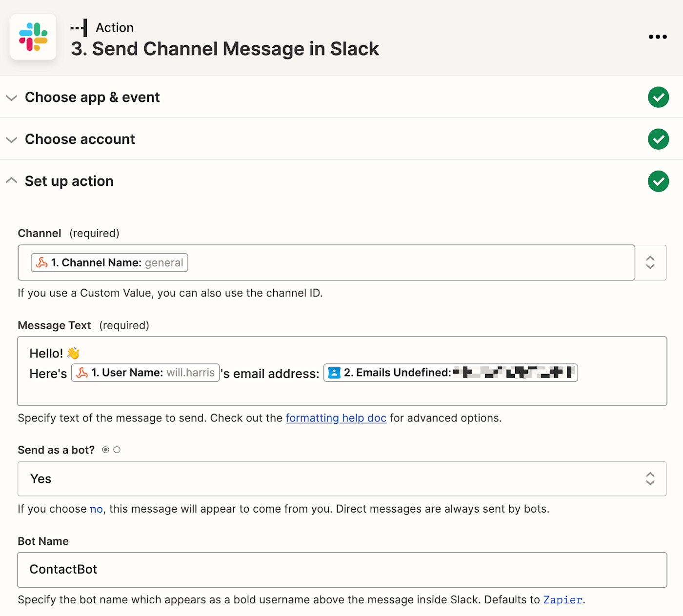The width and height of the screenshot is (683, 616).
Task: Click the Bot Name field containing ContactBot
Action: click(342, 570)
